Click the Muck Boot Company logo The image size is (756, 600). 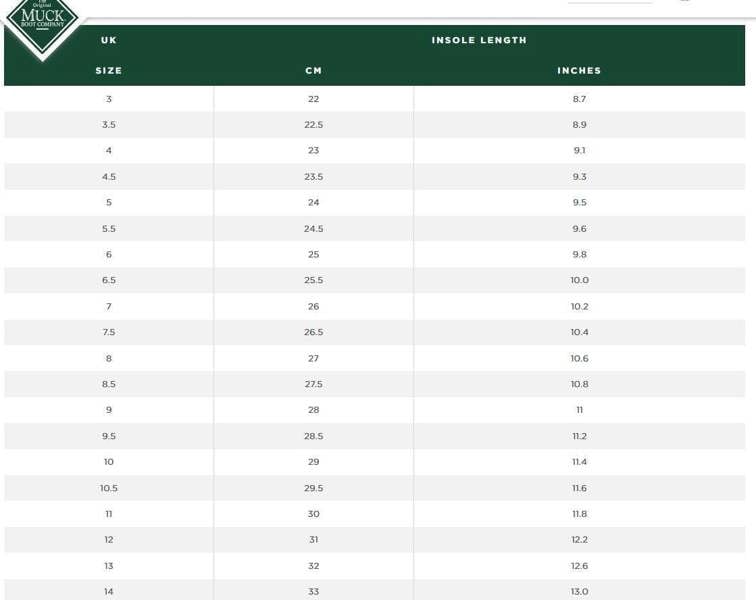tap(42, 22)
